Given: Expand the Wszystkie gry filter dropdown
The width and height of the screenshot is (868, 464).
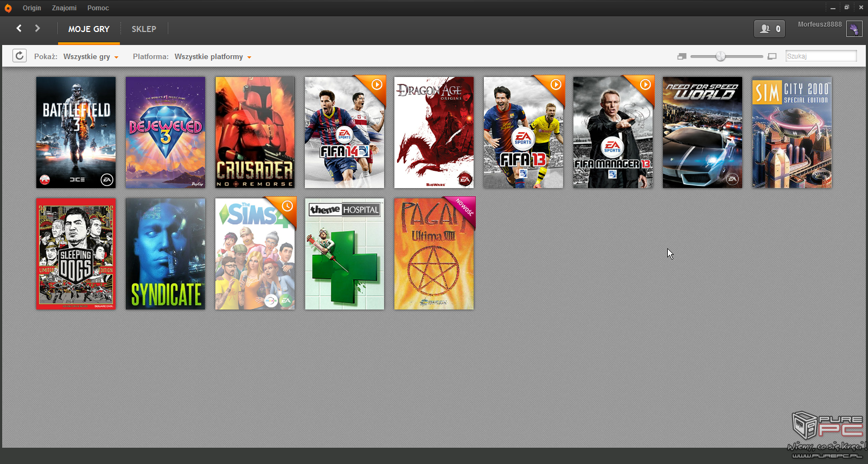Looking at the screenshot, I should [91, 57].
